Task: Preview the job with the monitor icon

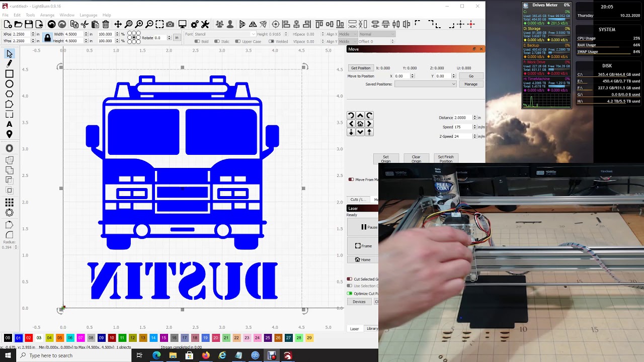Action: [x=182, y=24]
